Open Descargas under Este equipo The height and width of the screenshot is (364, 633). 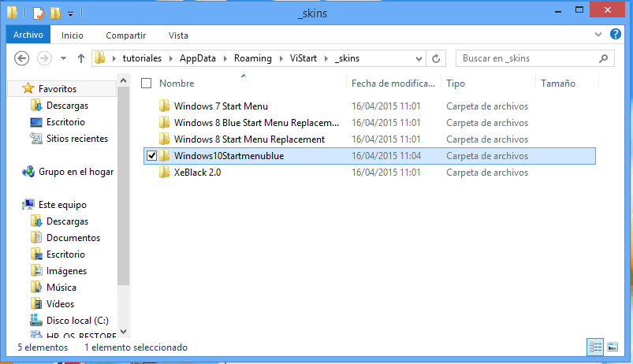click(x=67, y=221)
